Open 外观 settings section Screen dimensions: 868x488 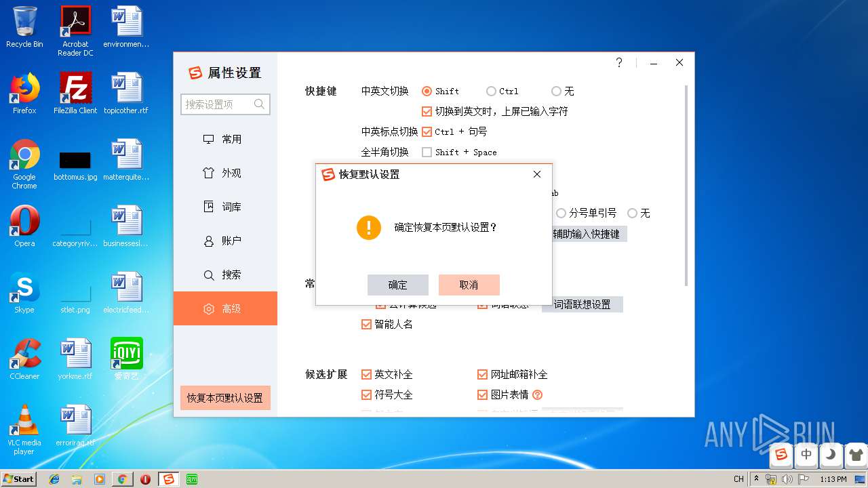click(x=225, y=173)
